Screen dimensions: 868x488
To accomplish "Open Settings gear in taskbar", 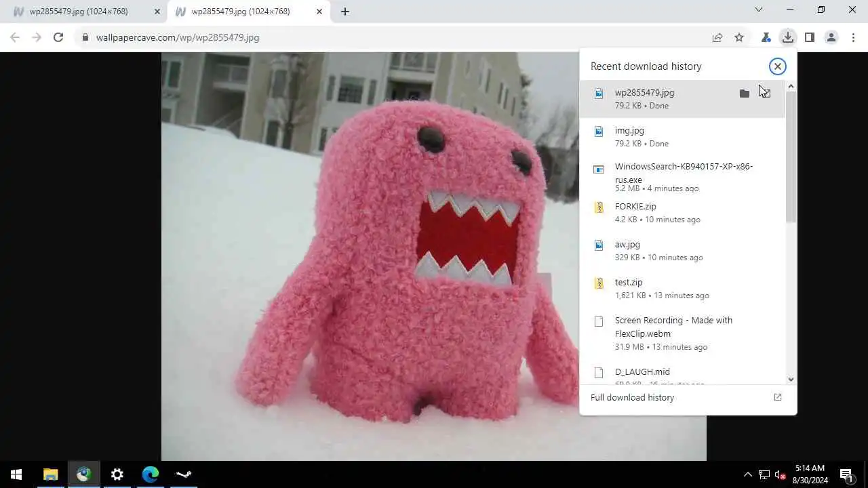I will point(117,474).
